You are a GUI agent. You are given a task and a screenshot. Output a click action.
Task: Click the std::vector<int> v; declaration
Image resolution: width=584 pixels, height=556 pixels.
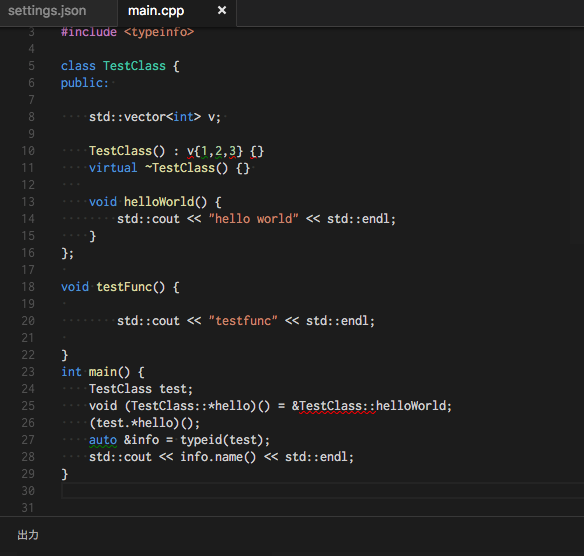(x=155, y=117)
